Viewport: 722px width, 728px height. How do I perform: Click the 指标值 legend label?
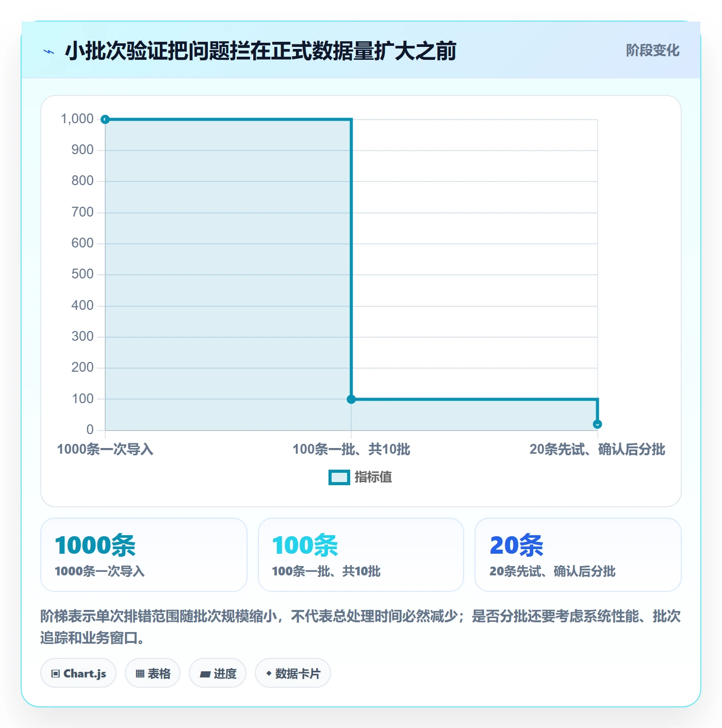(373, 477)
